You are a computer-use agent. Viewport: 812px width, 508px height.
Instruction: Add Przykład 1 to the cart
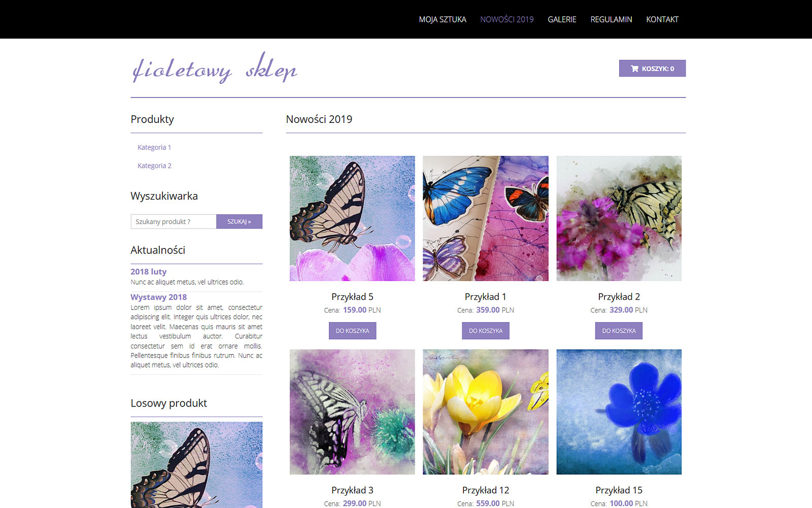(486, 331)
